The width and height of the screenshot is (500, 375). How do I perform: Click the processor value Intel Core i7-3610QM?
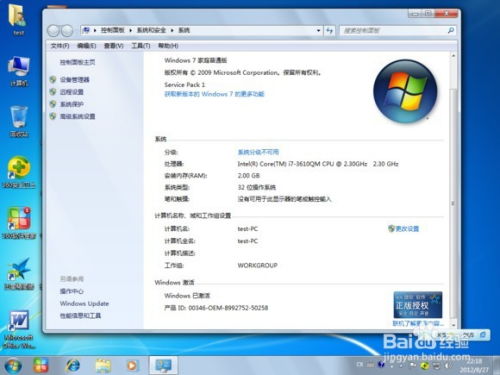coord(318,164)
